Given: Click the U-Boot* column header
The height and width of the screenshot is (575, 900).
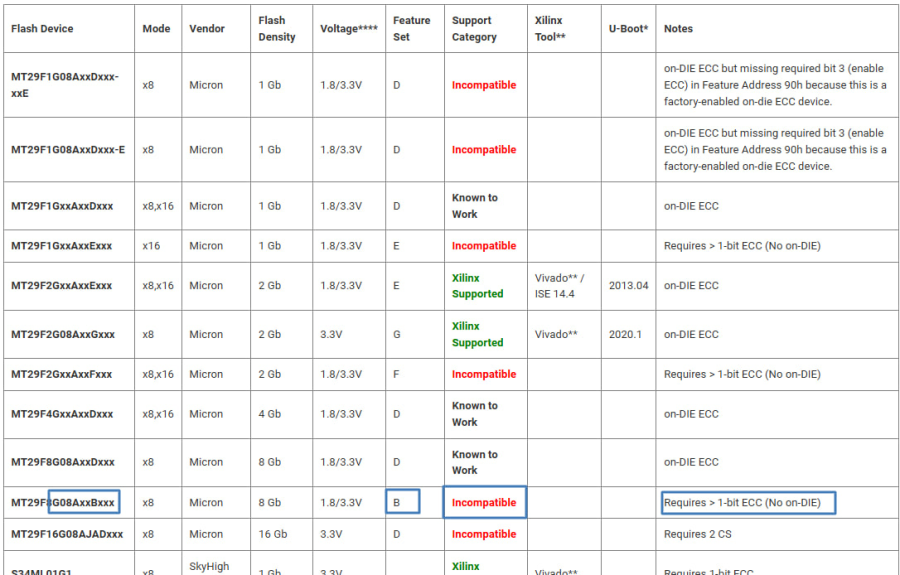Looking at the screenshot, I should (629, 29).
